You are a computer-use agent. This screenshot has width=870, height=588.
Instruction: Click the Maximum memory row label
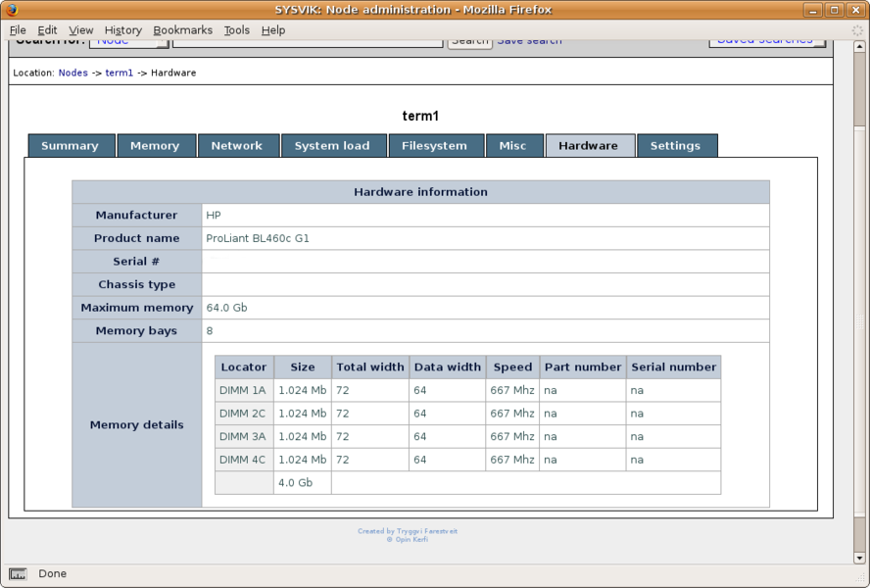click(136, 308)
